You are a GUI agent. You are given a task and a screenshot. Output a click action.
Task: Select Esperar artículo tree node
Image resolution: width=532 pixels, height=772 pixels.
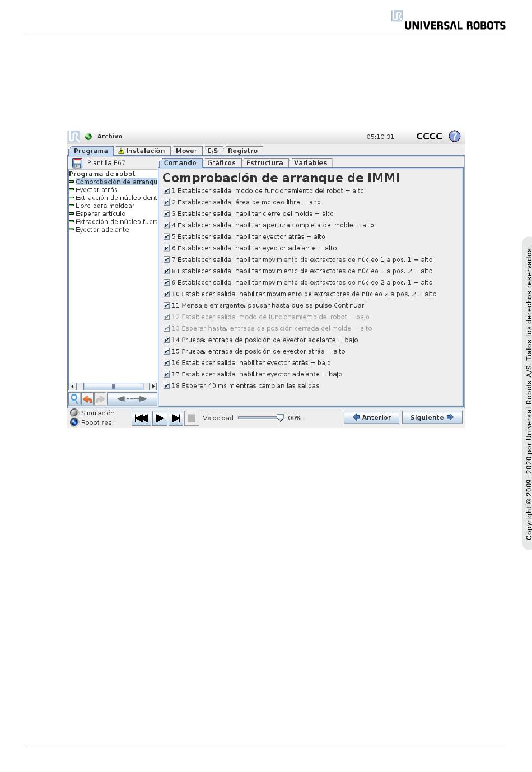pos(101,213)
